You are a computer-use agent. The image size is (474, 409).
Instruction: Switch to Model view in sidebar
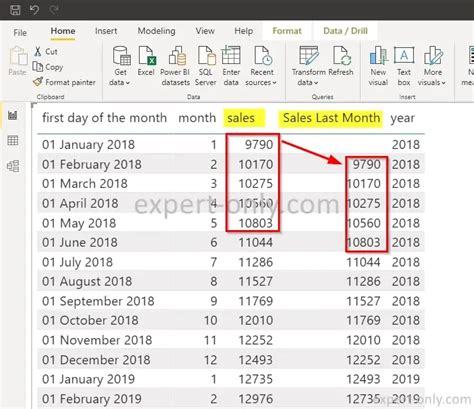13,166
